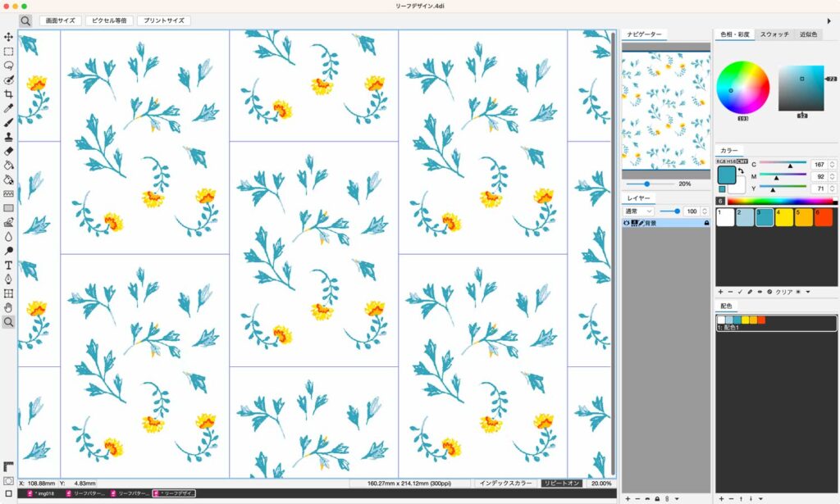Click the swap foreground and background colors arrow
The height and width of the screenshot is (504, 840).
[x=741, y=170]
